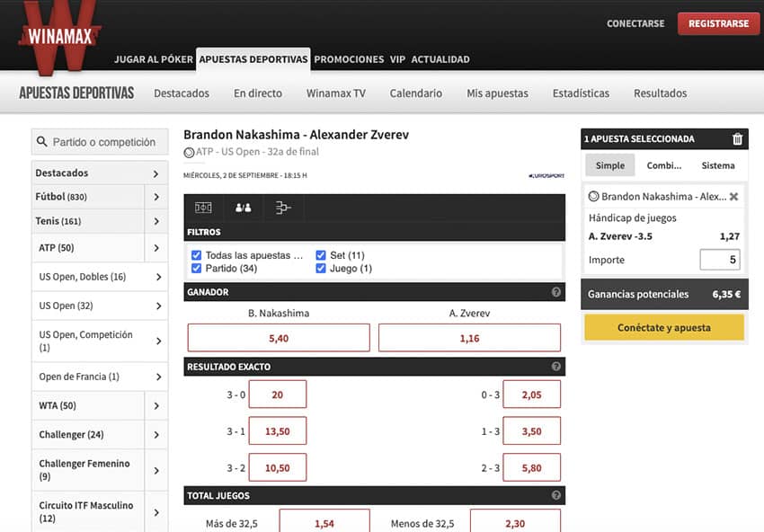Expand Circuito ITF Masculino (12) chevron
Image resolution: width=764 pixels, height=532 pixels.
click(x=156, y=512)
